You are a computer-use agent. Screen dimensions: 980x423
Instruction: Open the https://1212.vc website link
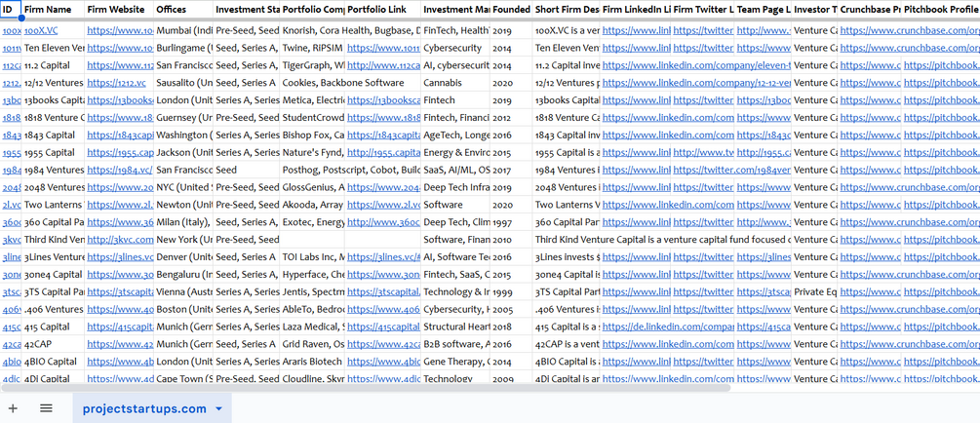(x=116, y=83)
